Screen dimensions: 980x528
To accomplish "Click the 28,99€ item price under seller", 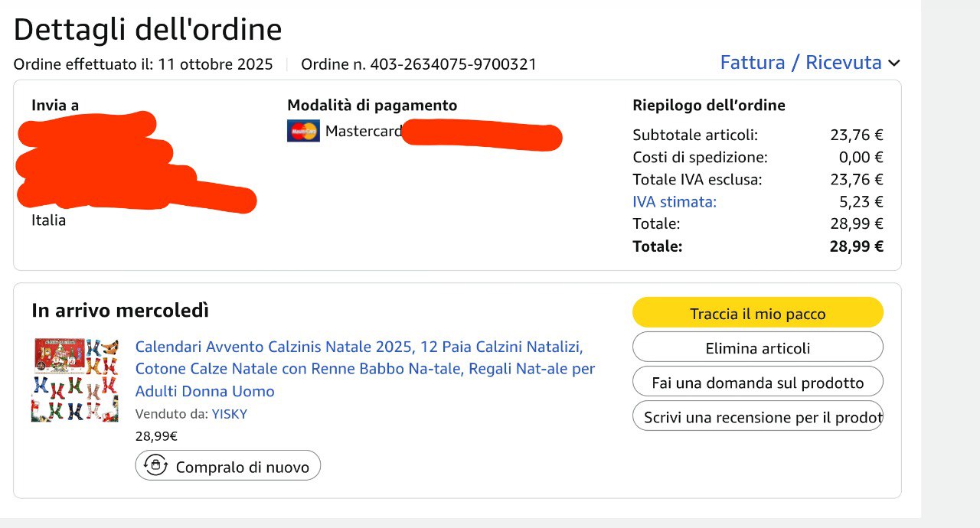I will click(156, 436).
